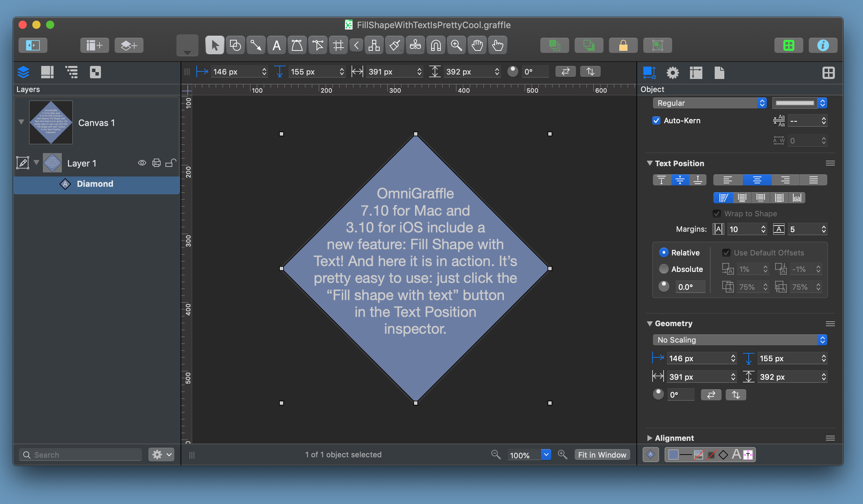Select the Hand pan tool
Image resolution: width=863 pixels, height=504 pixels.
[x=477, y=45]
